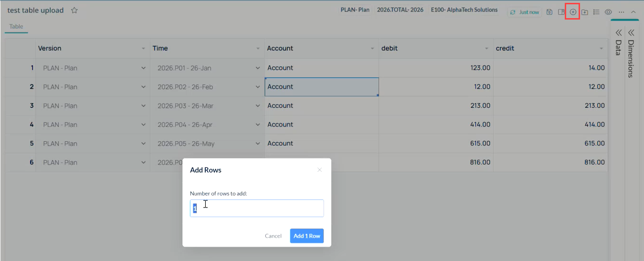Viewport: 644px width, 261px height.
Task: Click the Add 1 Row button
Action: [x=307, y=236]
